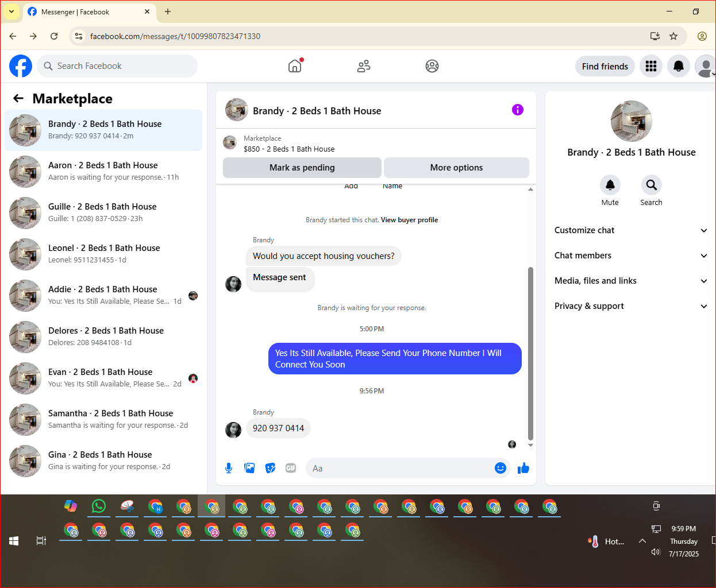Open conversation information purple icon
716x588 pixels.
point(518,110)
